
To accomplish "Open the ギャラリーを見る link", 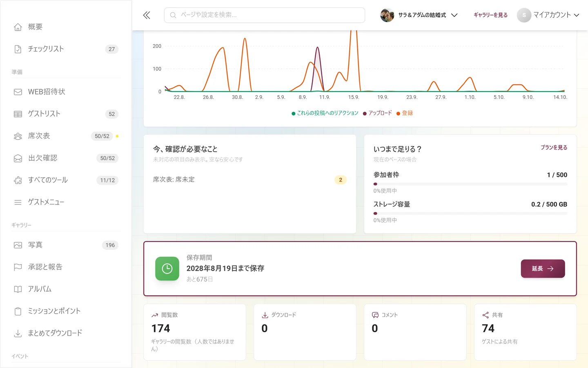I will coord(490,15).
